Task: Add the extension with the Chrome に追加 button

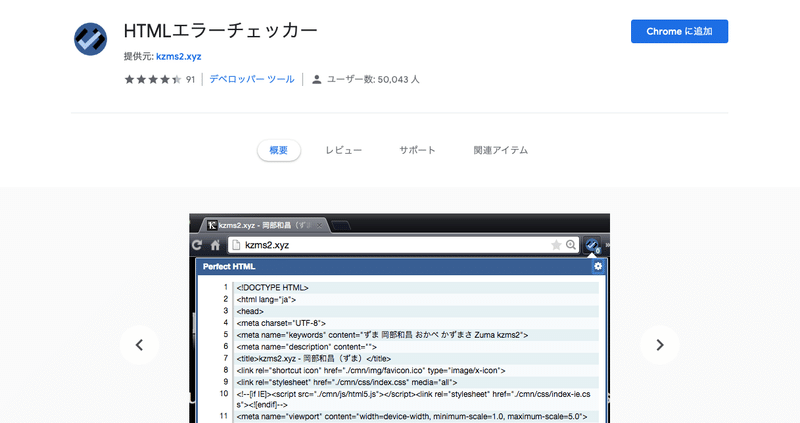Action: pyautogui.click(x=679, y=31)
